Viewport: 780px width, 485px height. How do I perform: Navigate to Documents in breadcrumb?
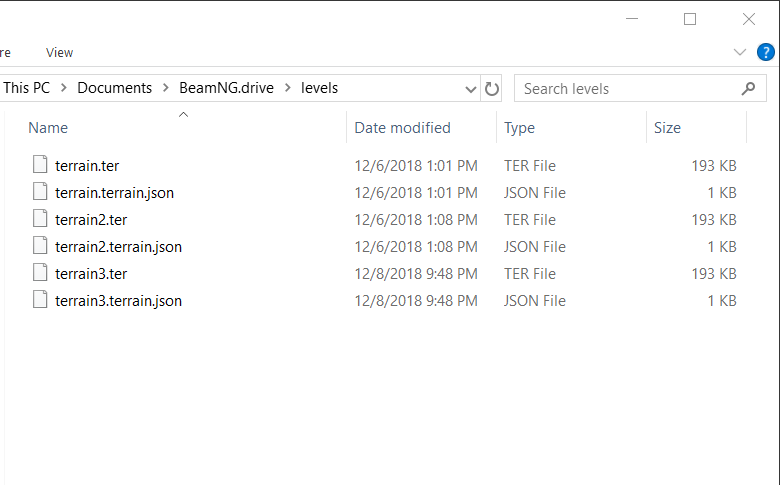point(114,88)
